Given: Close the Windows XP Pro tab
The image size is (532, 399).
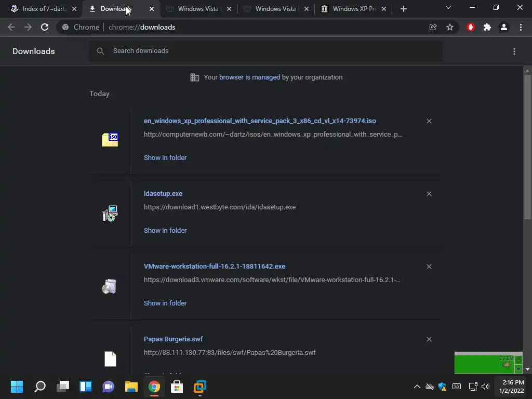Looking at the screenshot, I should pos(384,9).
